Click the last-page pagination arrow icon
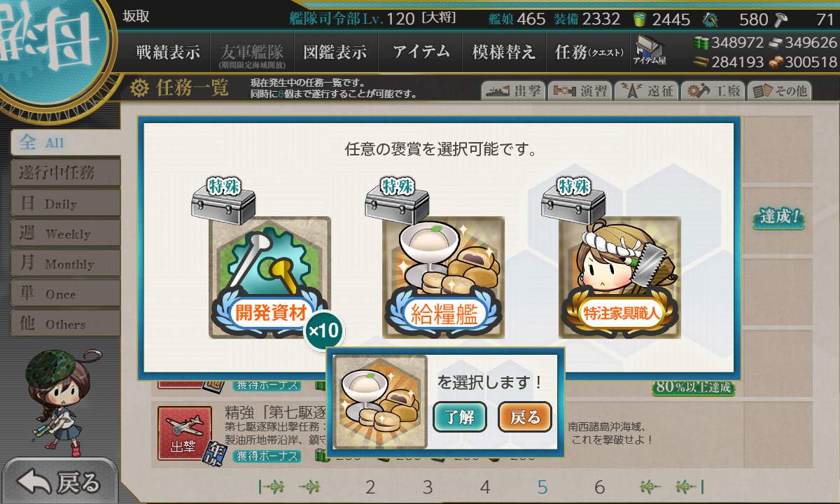The image size is (840, 504). [x=690, y=486]
